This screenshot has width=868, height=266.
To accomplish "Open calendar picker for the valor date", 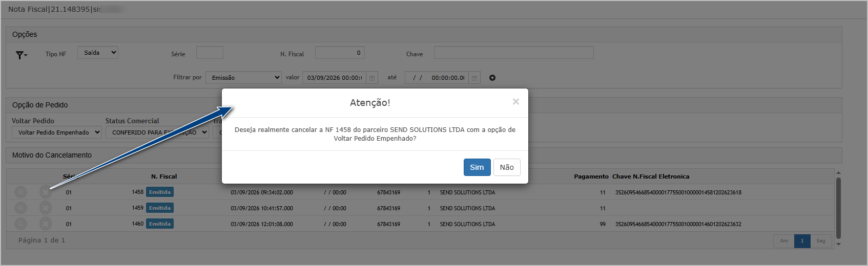I will 372,78.
